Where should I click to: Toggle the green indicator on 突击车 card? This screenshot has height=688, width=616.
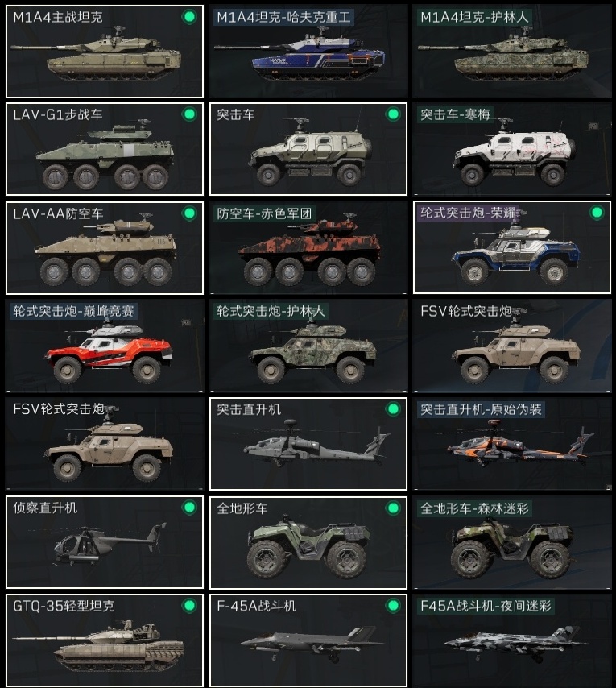pos(393,114)
